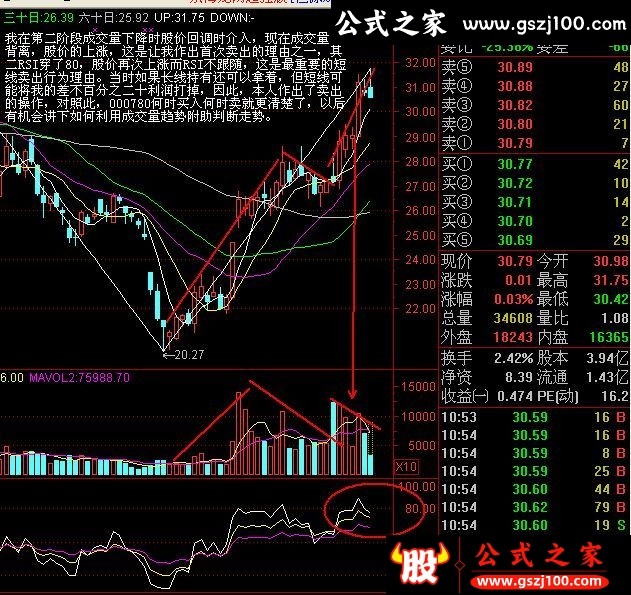Click the 总量 total volume value 34608
The image size is (631, 595).
point(513,318)
